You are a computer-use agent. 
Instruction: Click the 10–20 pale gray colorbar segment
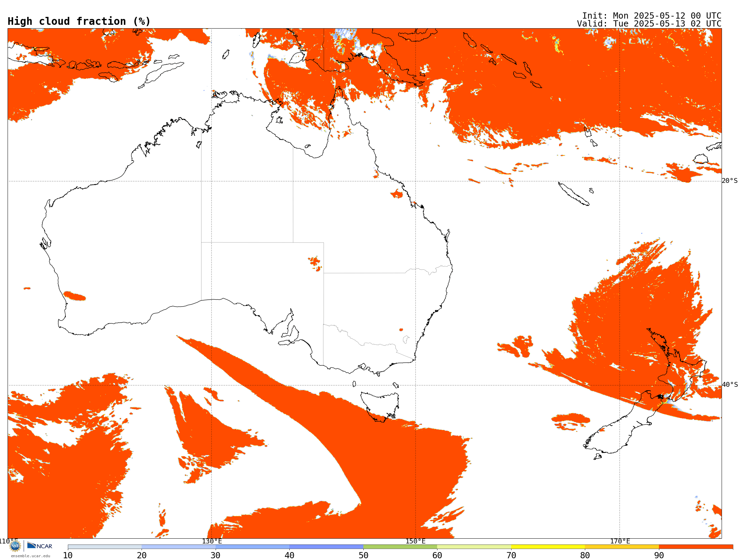tap(105, 547)
